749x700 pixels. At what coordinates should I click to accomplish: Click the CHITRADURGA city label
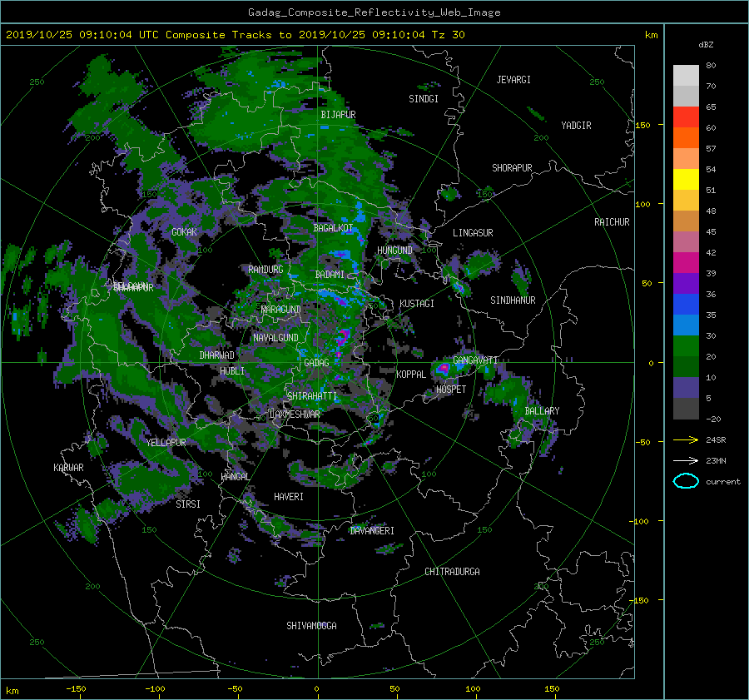pos(452,572)
